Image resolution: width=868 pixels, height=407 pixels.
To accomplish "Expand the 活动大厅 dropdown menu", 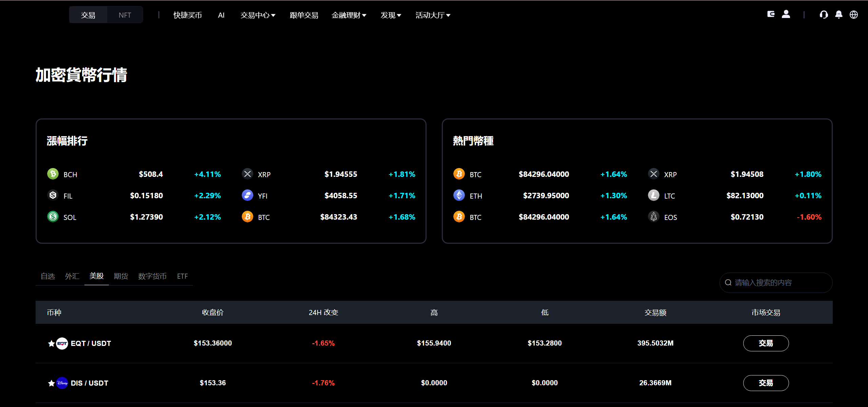I will click(433, 15).
